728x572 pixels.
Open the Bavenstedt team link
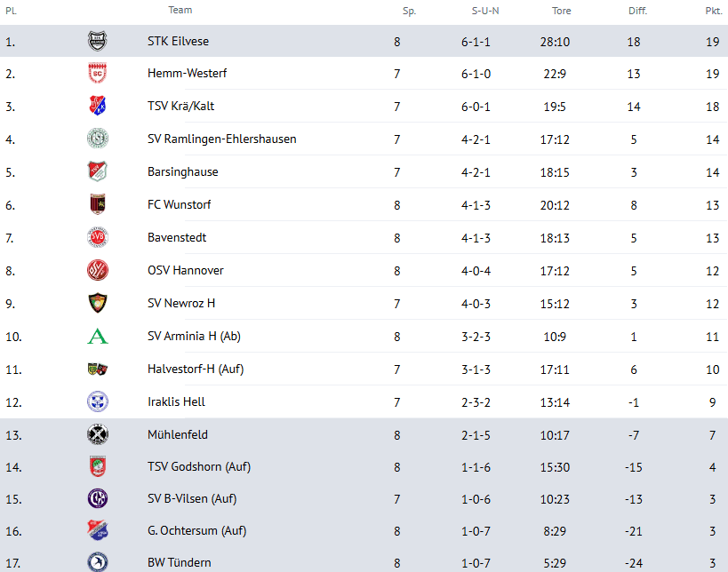[176, 238]
